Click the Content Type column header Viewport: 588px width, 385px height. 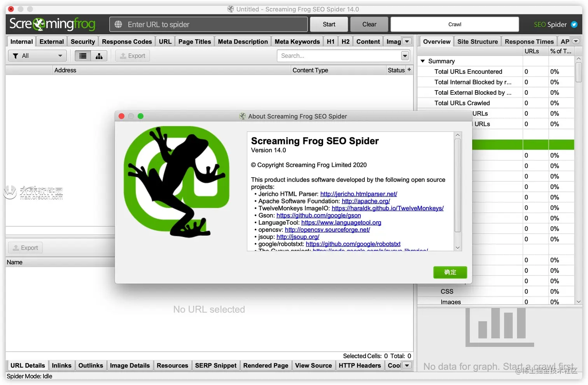(x=338, y=70)
